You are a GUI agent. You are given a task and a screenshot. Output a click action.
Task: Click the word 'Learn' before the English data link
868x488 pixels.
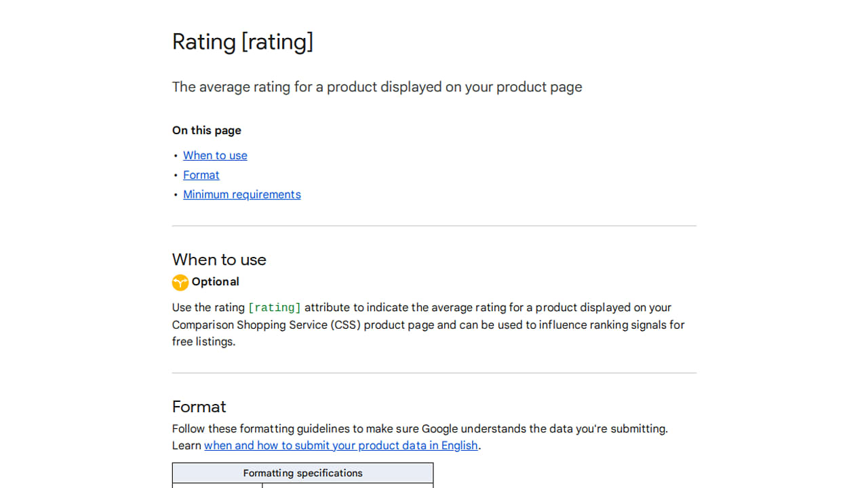186,445
